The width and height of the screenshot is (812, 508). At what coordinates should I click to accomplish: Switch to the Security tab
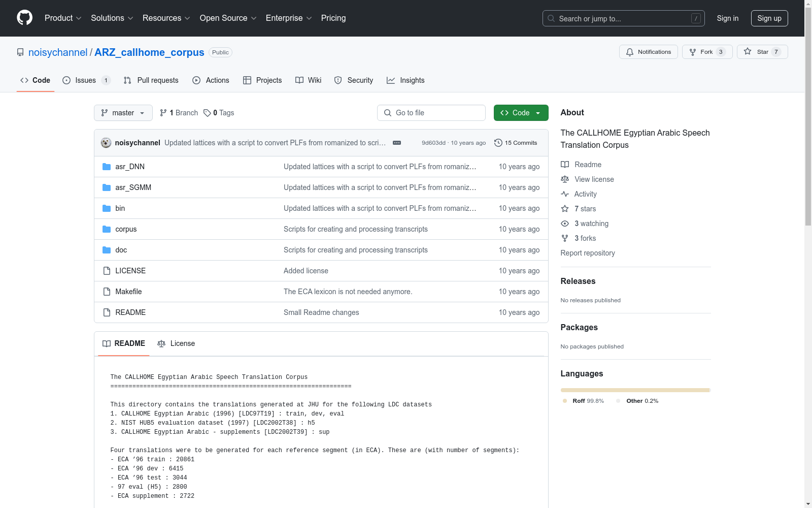coord(354,80)
